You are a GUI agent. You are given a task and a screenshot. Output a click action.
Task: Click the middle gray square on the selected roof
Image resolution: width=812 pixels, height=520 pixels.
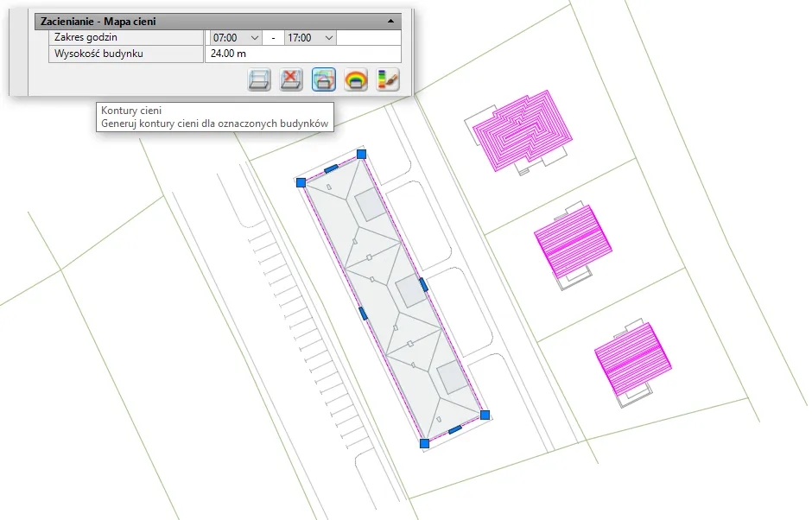click(x=409, y=291)
